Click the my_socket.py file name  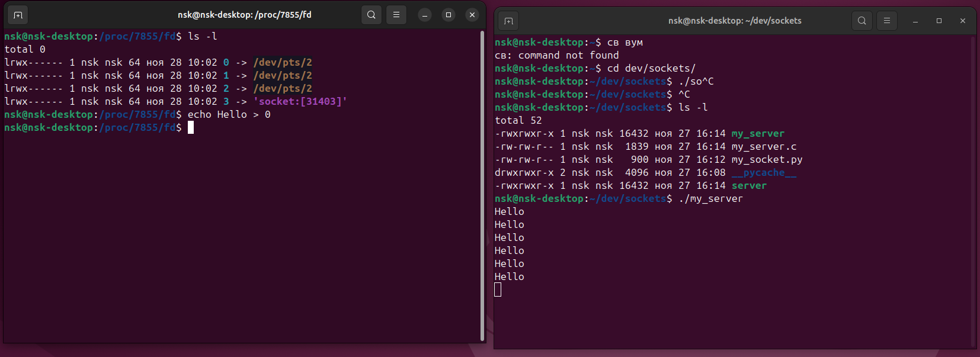(767, 159)
